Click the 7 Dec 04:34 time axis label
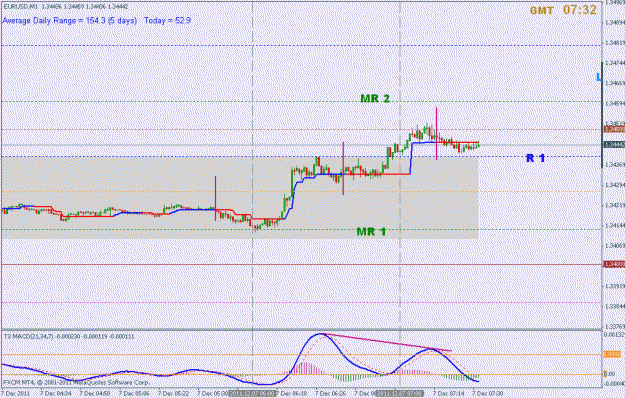 pos(55,393)
